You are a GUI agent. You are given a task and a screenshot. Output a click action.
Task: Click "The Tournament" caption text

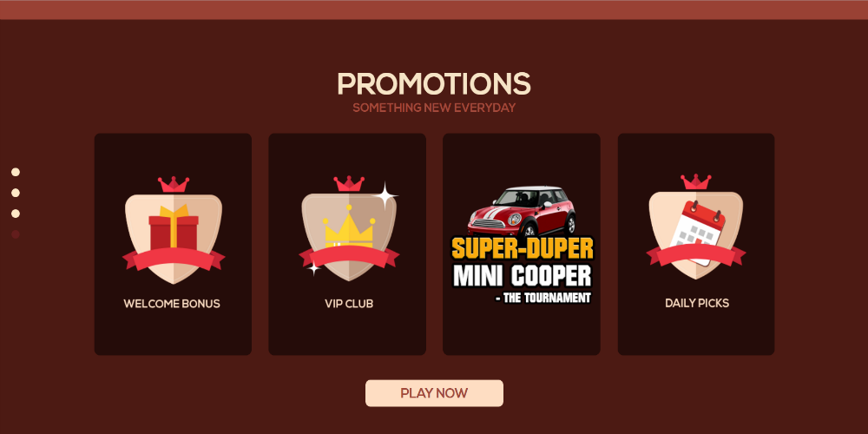coord(543,298)
